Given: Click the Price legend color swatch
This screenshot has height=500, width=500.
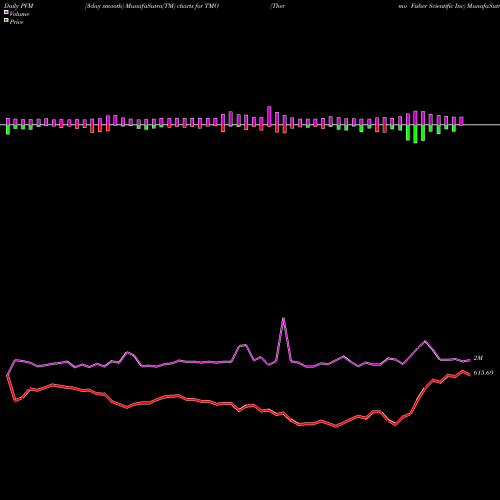Looking at the screenshot, I should tap(6, 21).
